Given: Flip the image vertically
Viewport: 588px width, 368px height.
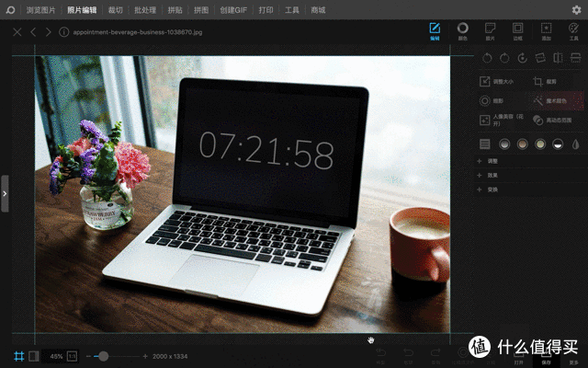Looking at the screenshot, I should 575,58.
